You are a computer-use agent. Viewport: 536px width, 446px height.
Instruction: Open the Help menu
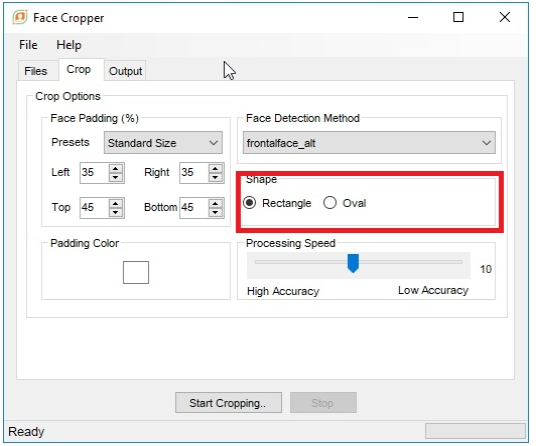pos(69,45)
